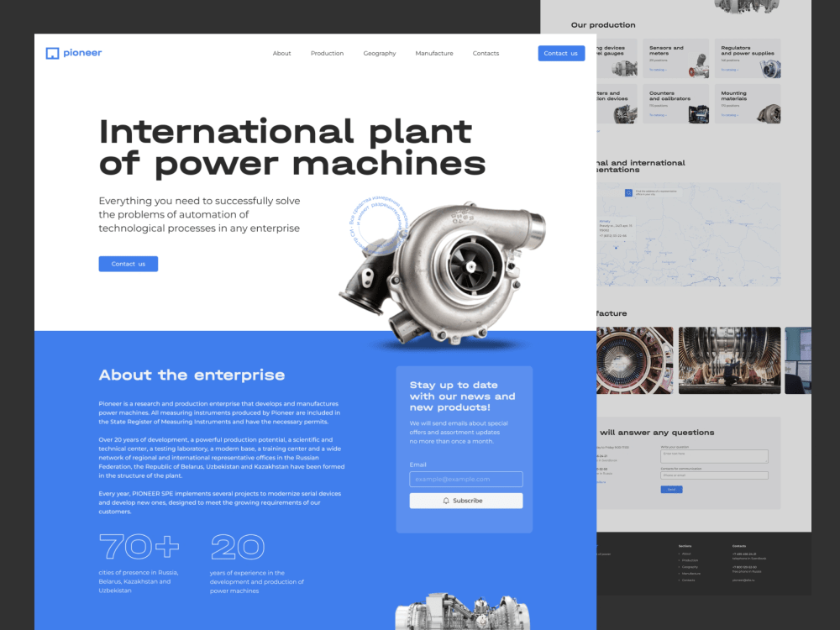Viewport: 840px width, 630px height.
Task: Click 'To catalog' link in Mounting materials card
Action: coord(729,115)
